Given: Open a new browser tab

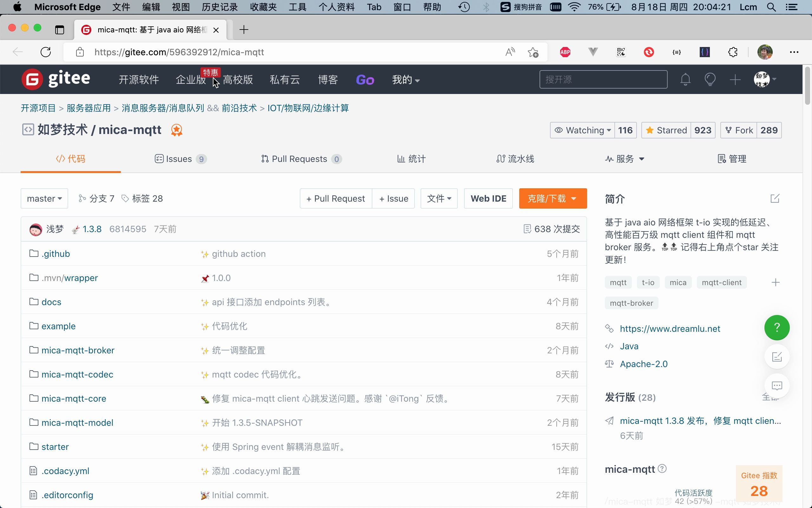Looking at the screenshot, I should (244, 30).
